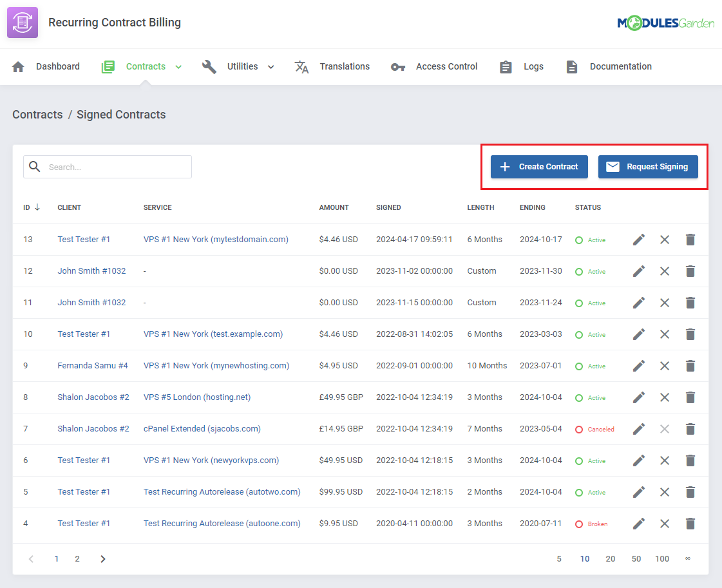The width and height of the screenshot is (722, 588).
Task: Sort by ID column arrow
Action: [x=37, y=207]
